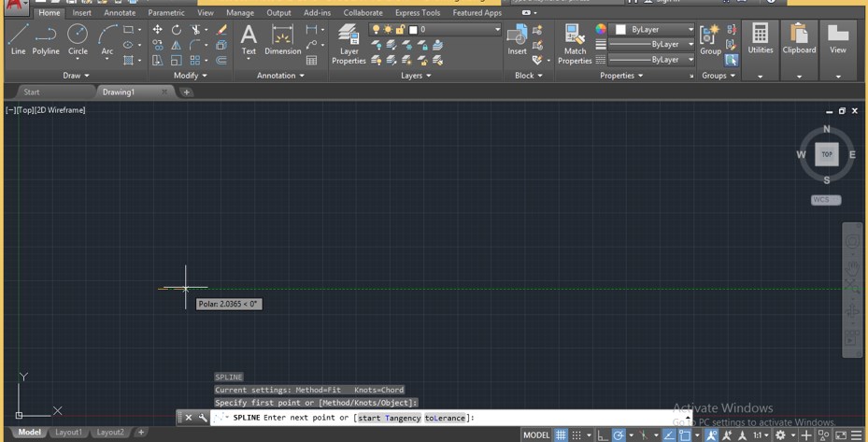Screen dimensions: 868x442
Task: Toggle grid display in status bar
Action: tap(561, 435)
